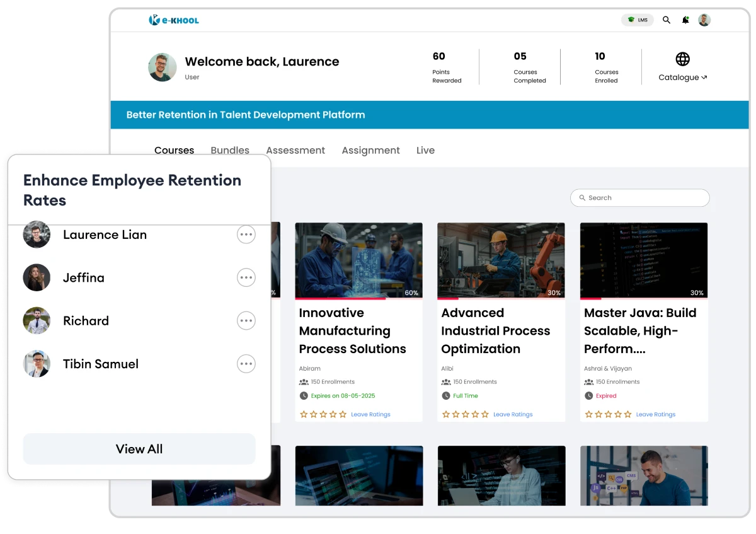Click the clock icon beside Full Time
756x534 pixels.
[x=445, y=395]
